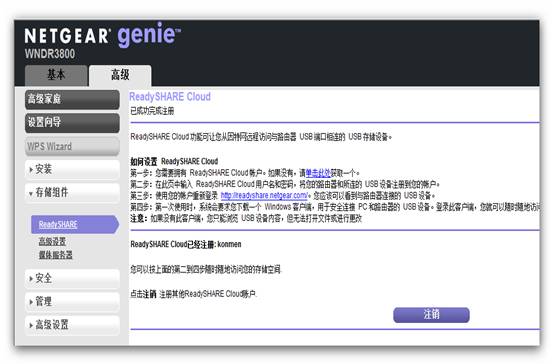Screen dimensions: 553x364
Task: Click the 注销 unregister button
Action: coord(431,315)
